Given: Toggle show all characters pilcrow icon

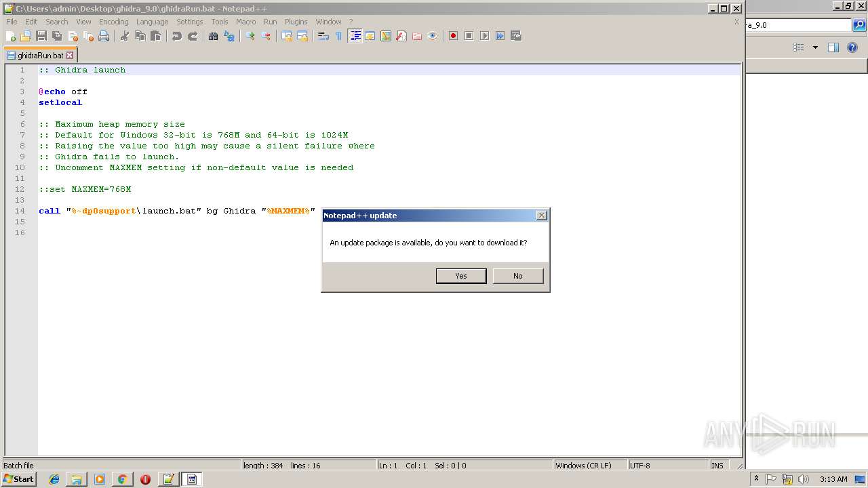Looking at the screenshot, I should click(x=339, y=36).
